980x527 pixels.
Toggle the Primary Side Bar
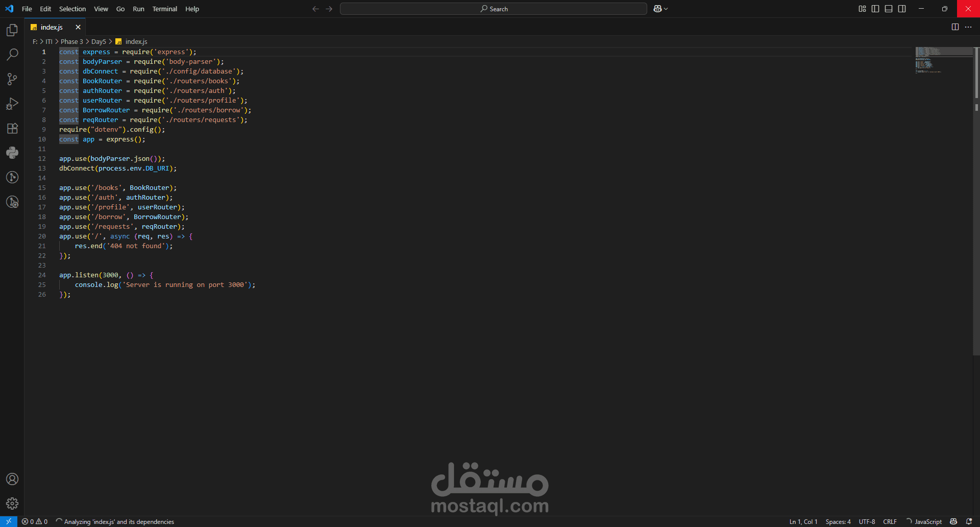click(875, 9)
